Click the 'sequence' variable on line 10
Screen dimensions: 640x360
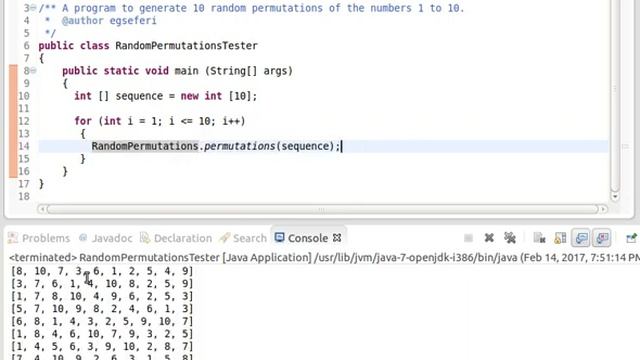139,96
